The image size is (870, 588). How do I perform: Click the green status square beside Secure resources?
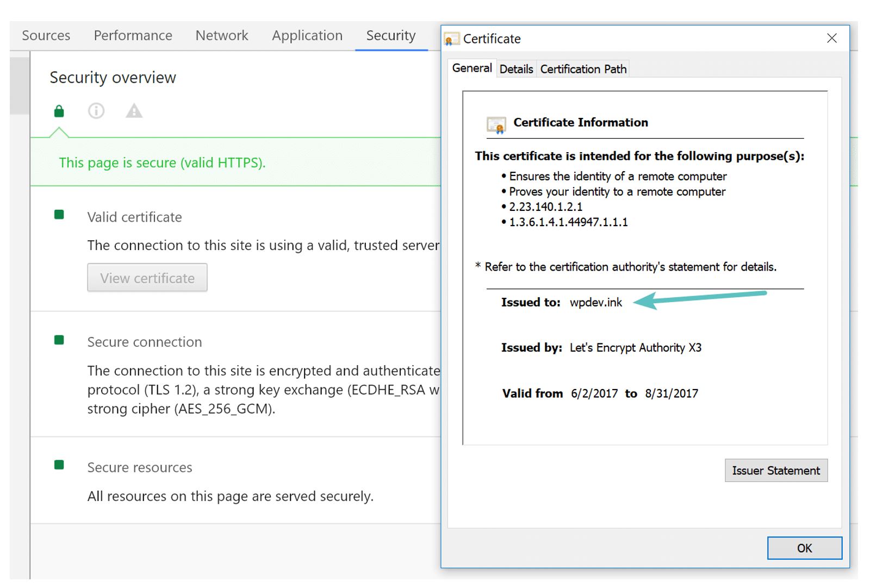pos(59,465)
